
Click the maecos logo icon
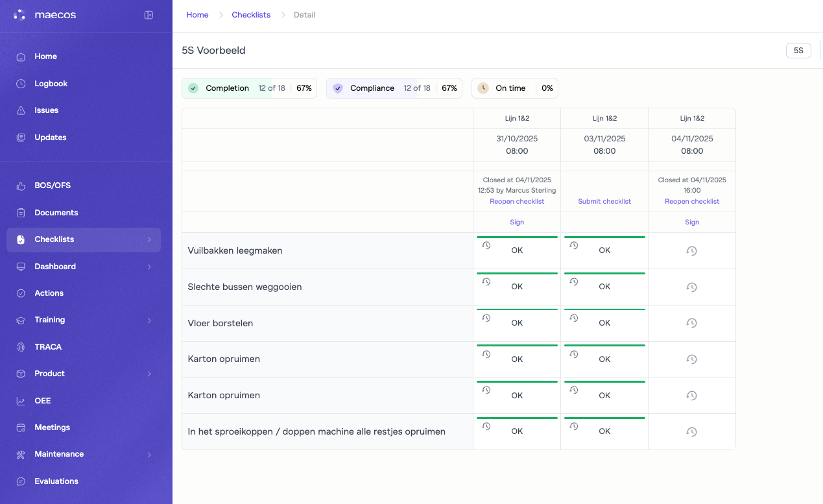pyautogui.click(x=19, y=15)
